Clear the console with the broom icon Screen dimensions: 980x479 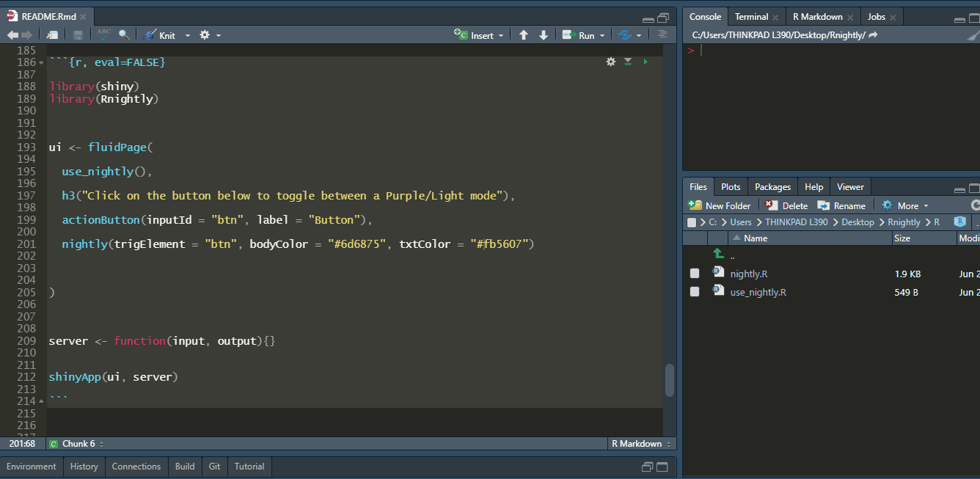coord(973,35)
